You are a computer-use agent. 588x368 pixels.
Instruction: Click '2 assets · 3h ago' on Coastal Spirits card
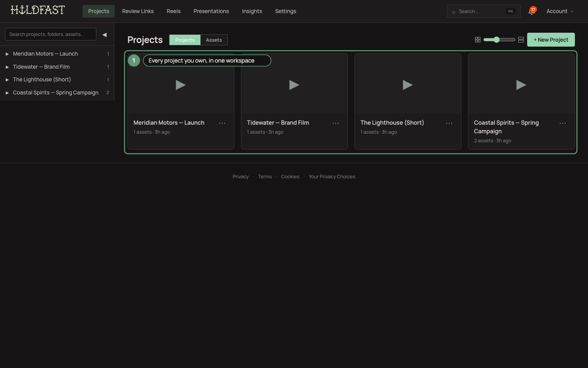[x=492, y=141]
